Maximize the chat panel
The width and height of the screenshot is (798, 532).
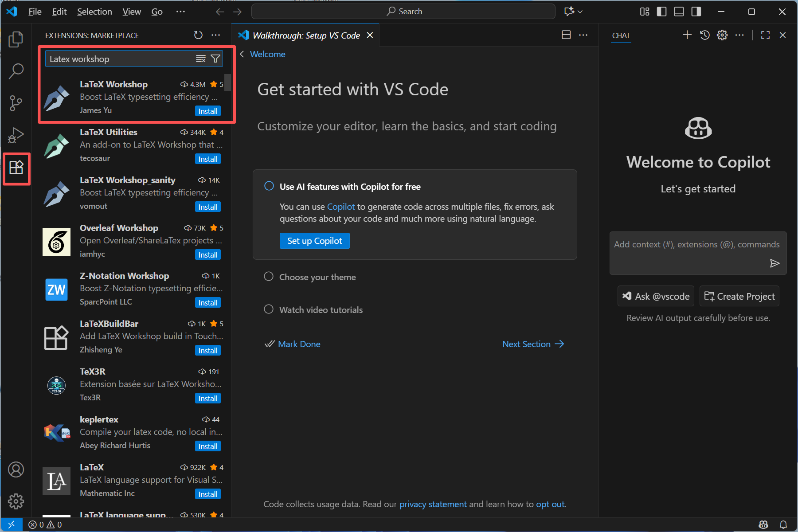click(x=765, y=35)
